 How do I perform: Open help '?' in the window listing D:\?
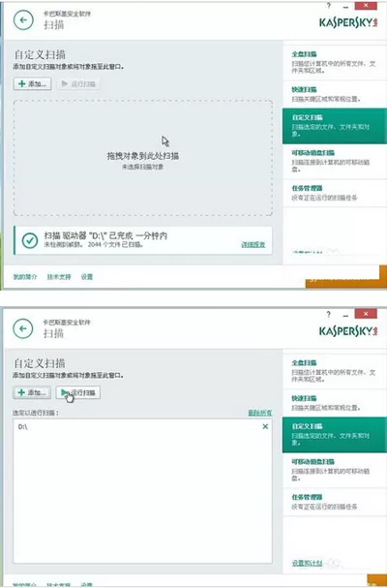coord(329,314)
